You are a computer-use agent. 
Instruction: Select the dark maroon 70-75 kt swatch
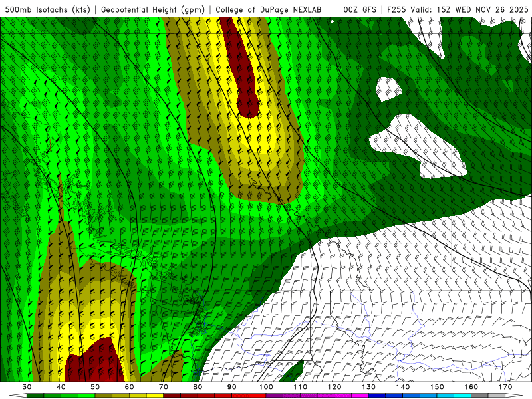tap(172, 396)
